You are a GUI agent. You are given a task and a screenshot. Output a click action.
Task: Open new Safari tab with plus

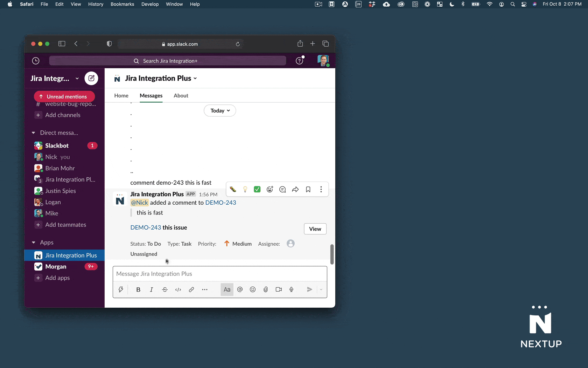point(313,44)
